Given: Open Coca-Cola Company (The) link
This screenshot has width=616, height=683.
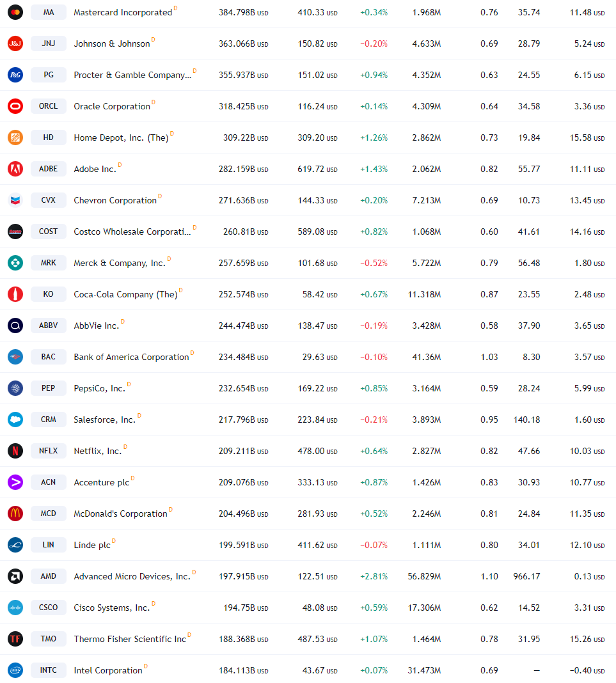Looking at the screenshot, I should tap(125, 295).
